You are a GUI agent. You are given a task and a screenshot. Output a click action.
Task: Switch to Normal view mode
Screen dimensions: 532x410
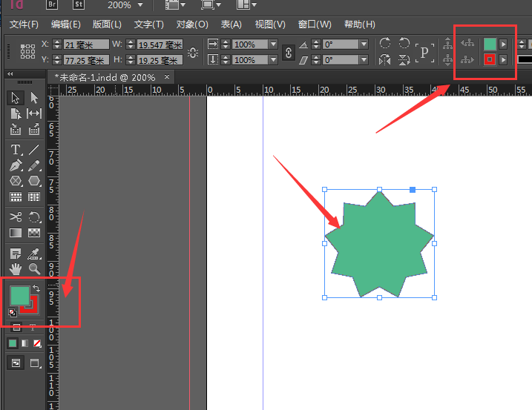(16, 363)
